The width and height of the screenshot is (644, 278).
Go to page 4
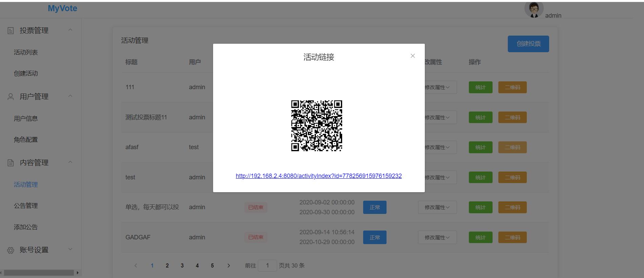tap(197, 265)
